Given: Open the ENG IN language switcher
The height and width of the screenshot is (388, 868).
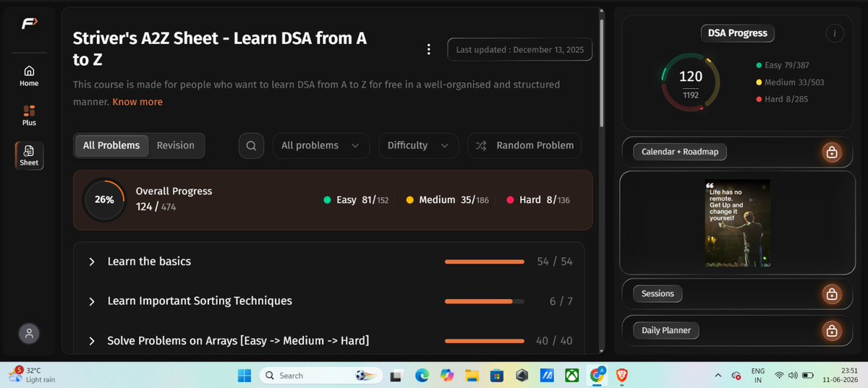Looking at the screenshot, I should (758, 375).
